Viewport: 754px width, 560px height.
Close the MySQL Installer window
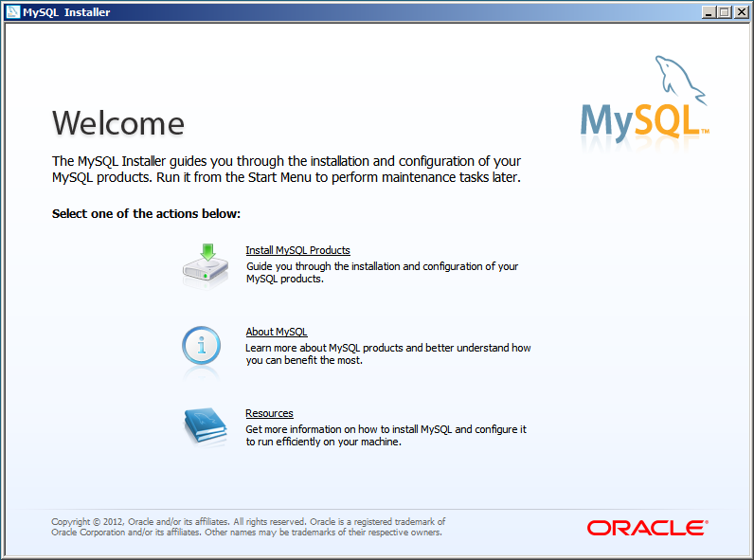[x=742, y=12]
